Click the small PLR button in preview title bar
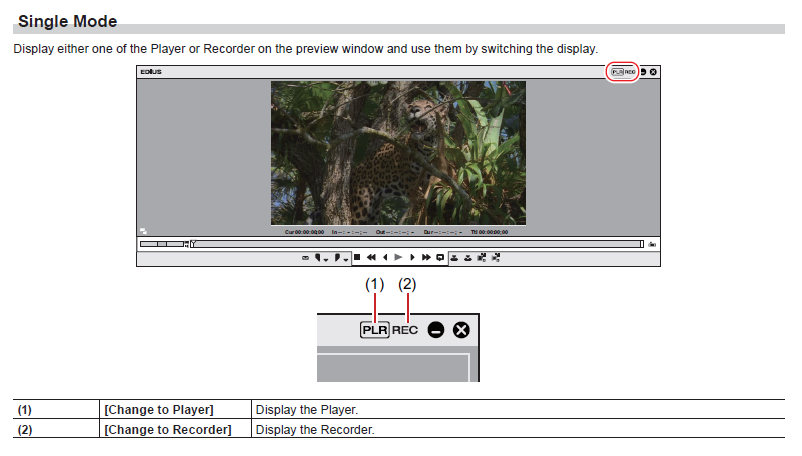This screenshot has width=802, height=456. 617,72
